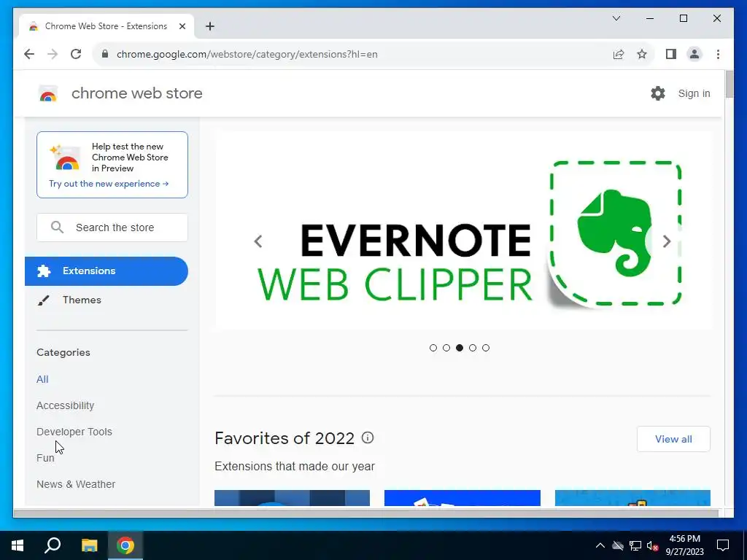Click the network icon in system tray
This screenshot has height=560, width=747.
[635, 545]
